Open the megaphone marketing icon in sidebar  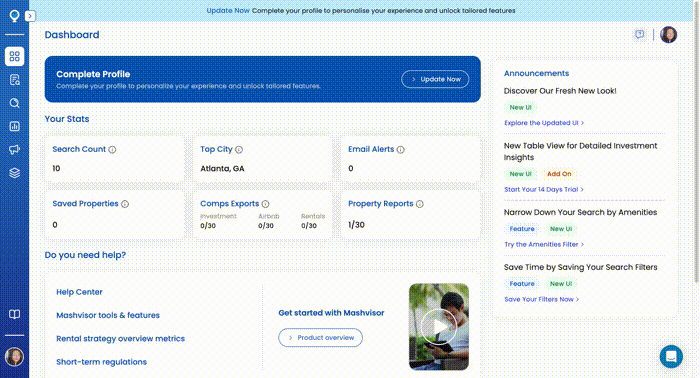click(14, 150)
